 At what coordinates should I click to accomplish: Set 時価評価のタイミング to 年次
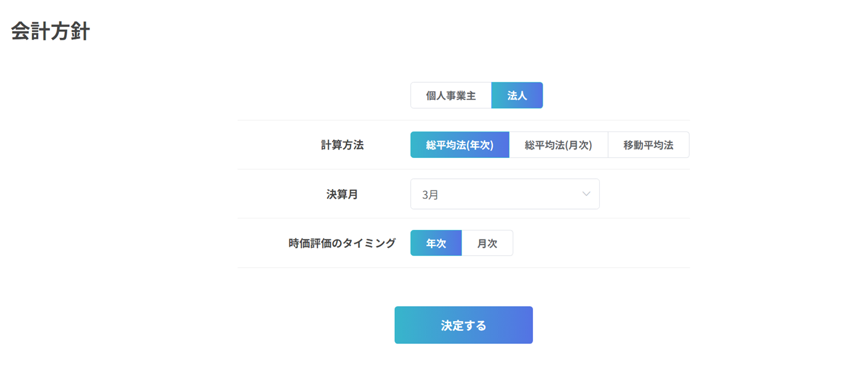[x=436, y=243]
